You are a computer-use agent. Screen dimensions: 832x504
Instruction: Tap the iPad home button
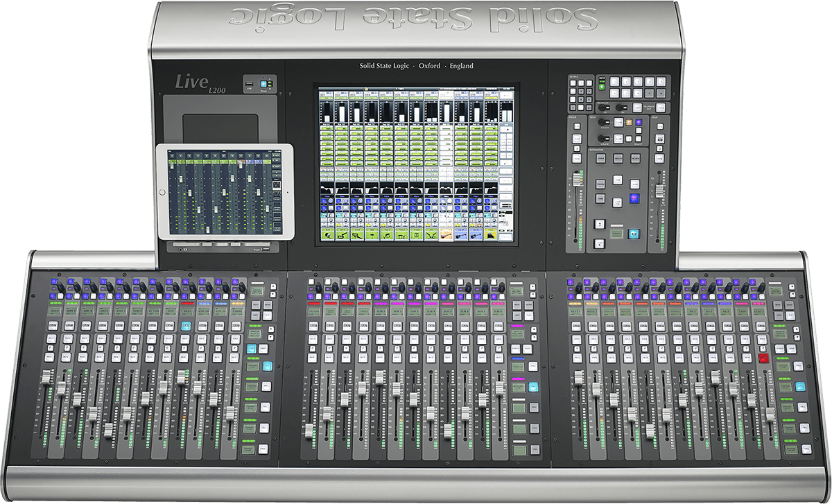[x=163, y=191]
